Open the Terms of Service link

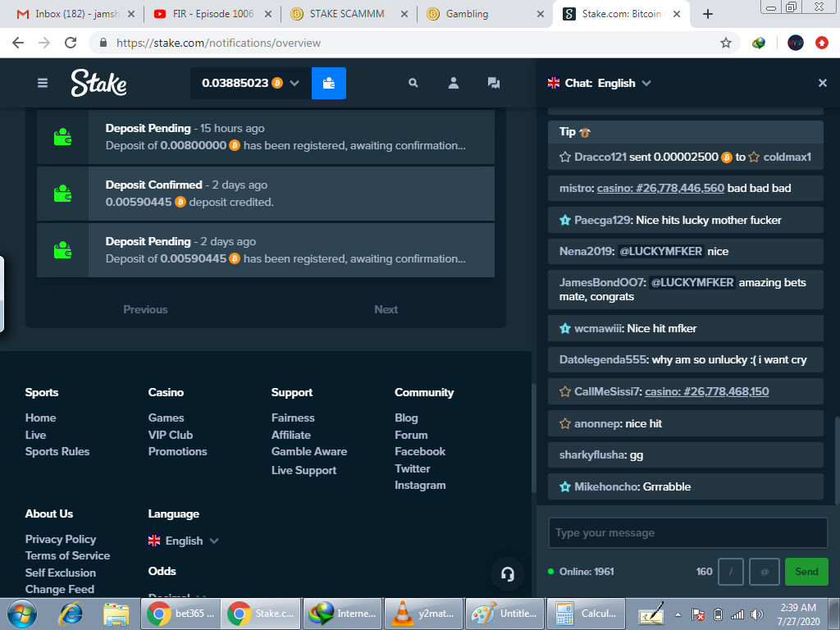[67, 555]
